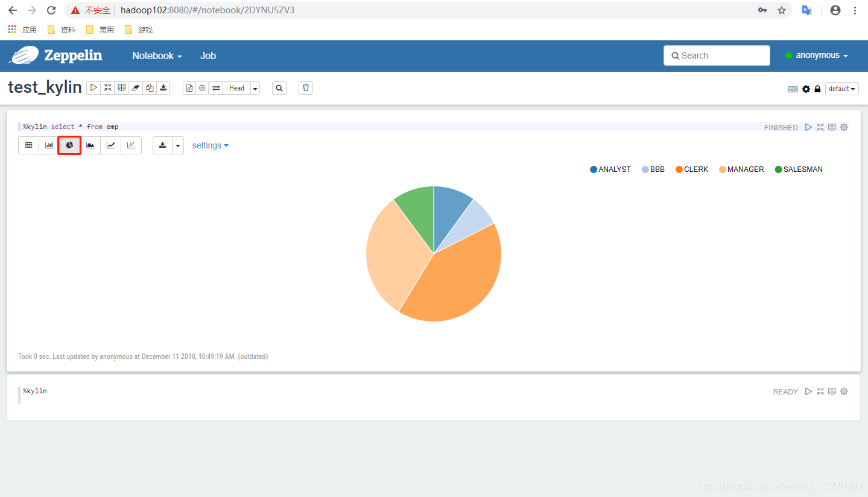Open the default view mode dropdown
868x497 pixels.
click(x=842, y=89)
